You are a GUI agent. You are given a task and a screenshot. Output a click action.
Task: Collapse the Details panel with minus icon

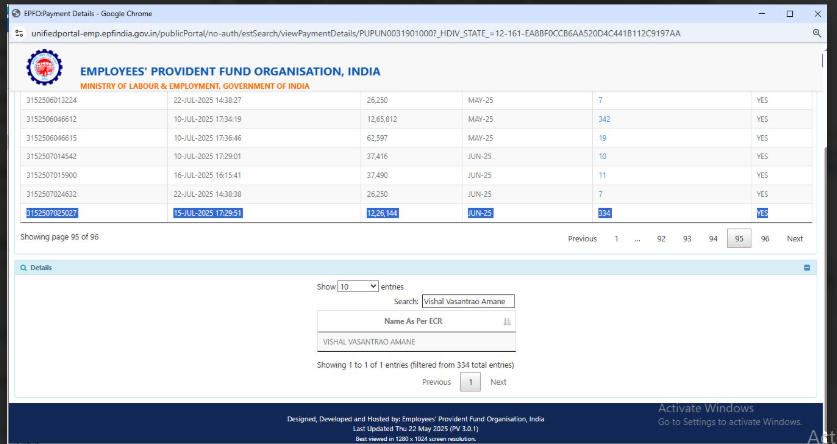[807, 268]
